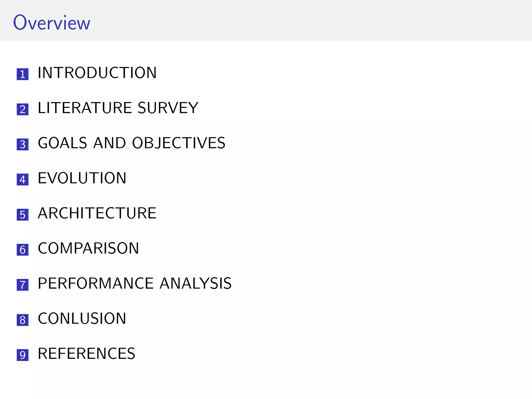
Task: Click the number 3 square bullet
Action: point(23,144)
